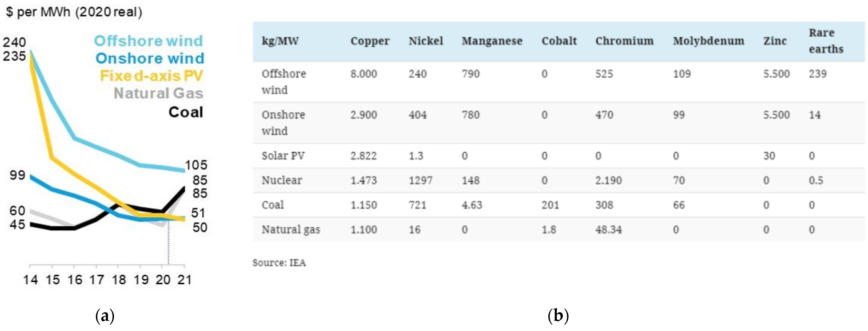Select the Solar PV row label
Screen dimensions: 868x331
(x=283, y=156)
